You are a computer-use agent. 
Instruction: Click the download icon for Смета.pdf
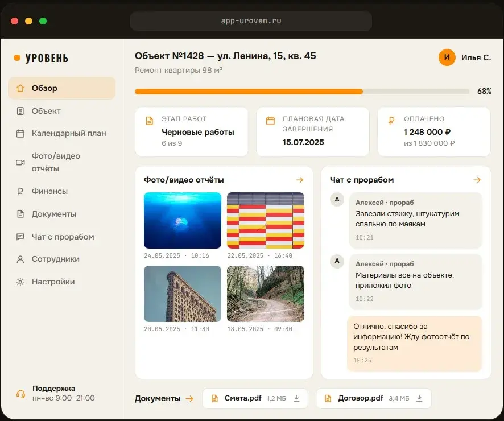tap(296, 398)
